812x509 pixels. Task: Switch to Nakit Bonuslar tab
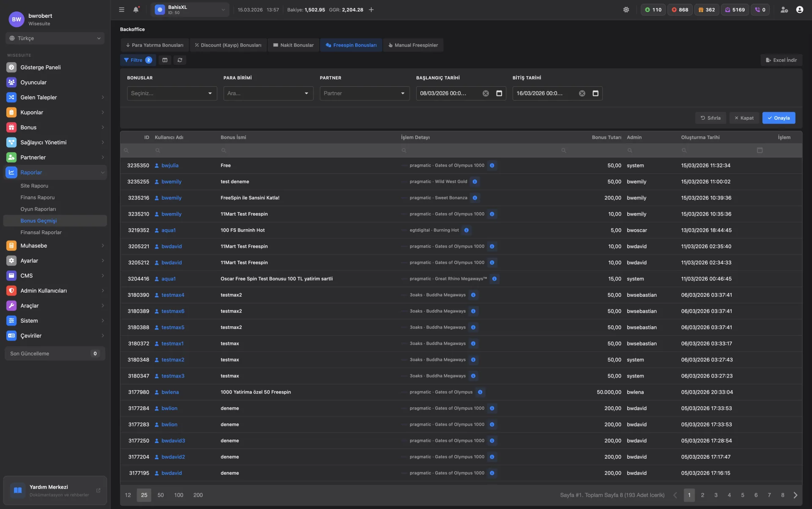tap(294, 45)
